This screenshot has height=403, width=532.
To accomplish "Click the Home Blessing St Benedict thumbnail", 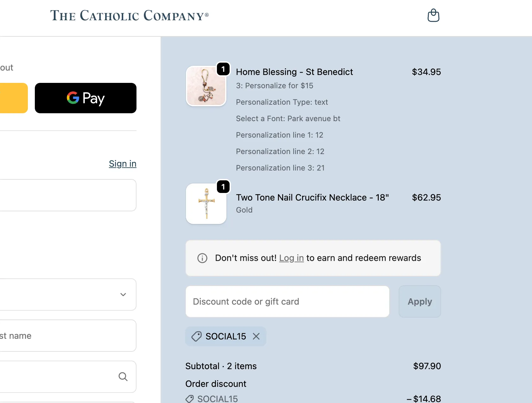I will click(x=206, y=86).
